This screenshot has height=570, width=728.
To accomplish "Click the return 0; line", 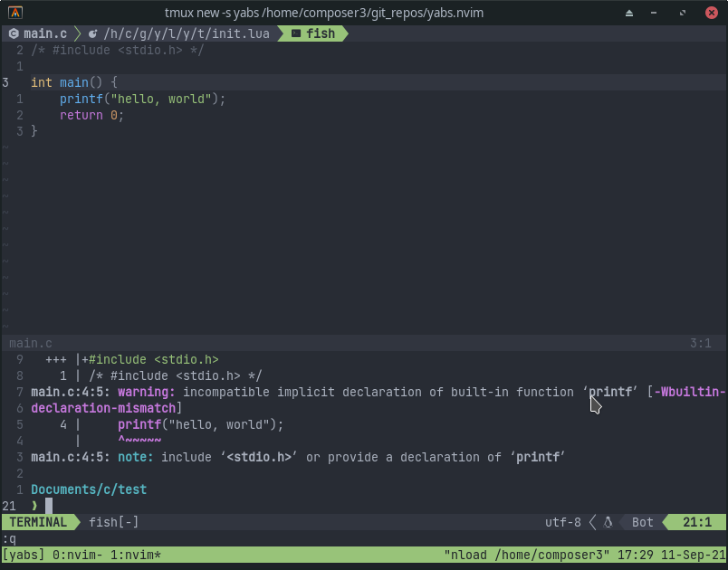I will (91, 115).
